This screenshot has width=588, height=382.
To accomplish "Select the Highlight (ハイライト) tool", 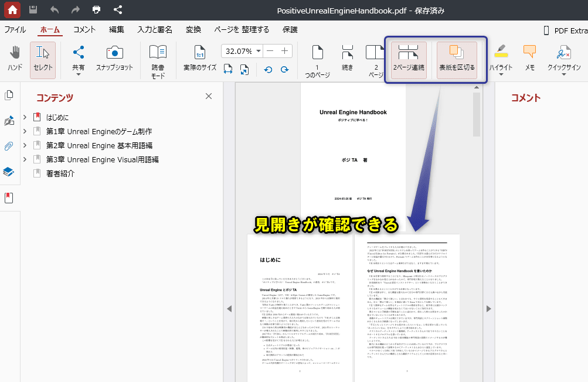I will pos(501,59).
